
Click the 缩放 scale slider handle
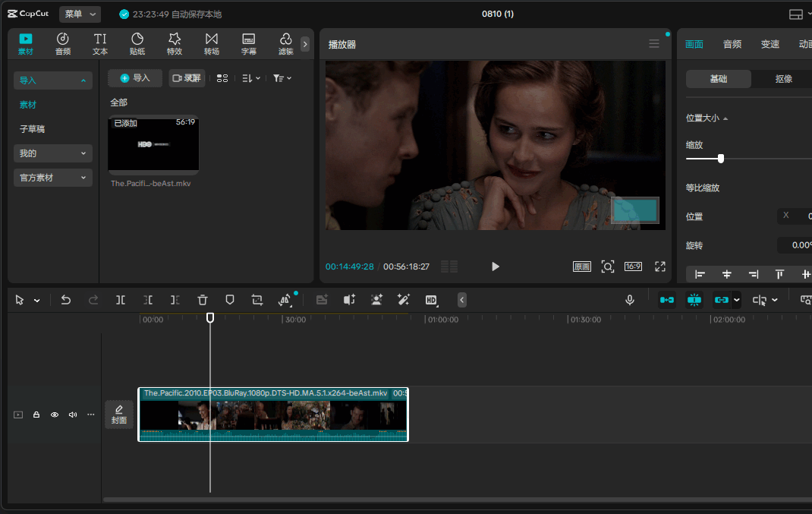tap(721, 159)
